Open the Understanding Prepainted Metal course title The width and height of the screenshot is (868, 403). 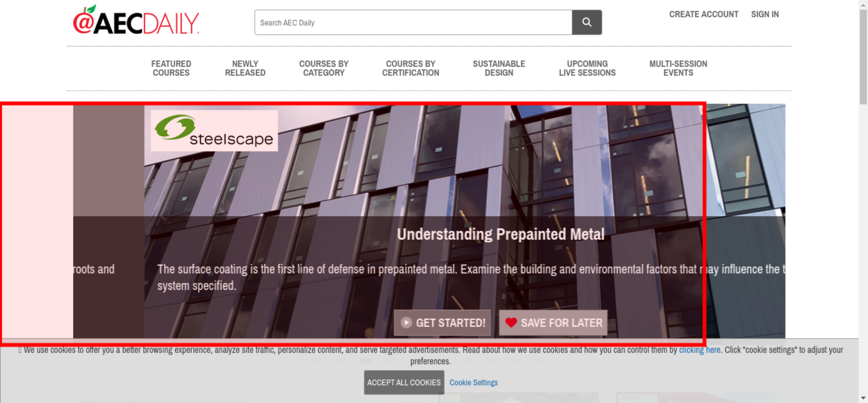pos(500,234)
